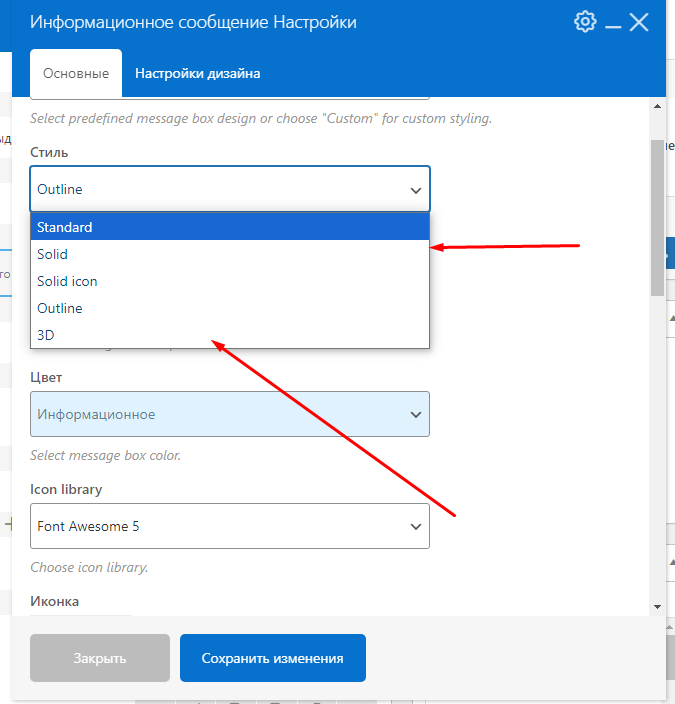Click the vertical scrollbar thumb
This screenshot has width=675, height=704.
(657, 215)
